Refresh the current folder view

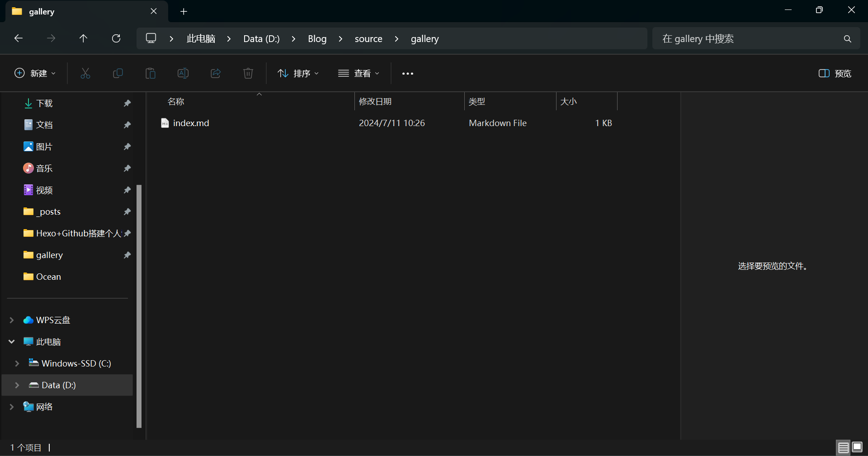tap(116, 38)
